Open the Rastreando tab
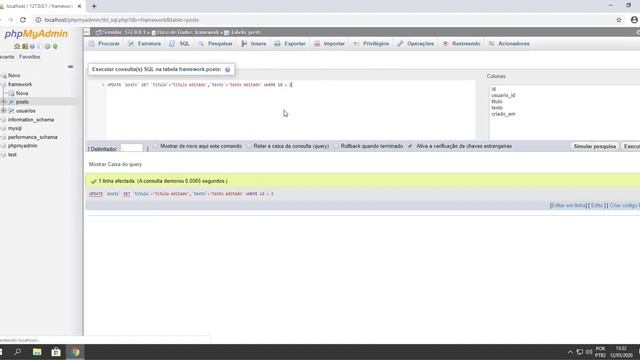The height and width of the screenshot is (360, 640). (x=462, y=44)
